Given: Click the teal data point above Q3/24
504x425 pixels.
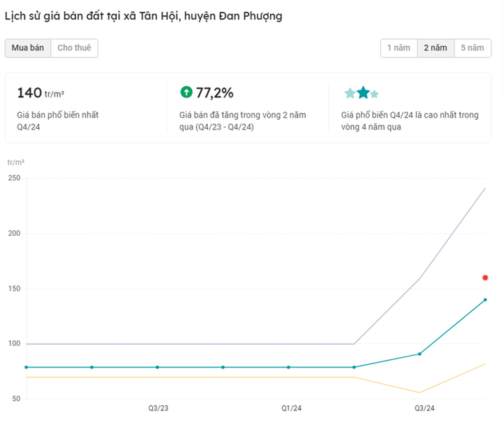Looking at the screenshot, I should [x=420, y=354].
